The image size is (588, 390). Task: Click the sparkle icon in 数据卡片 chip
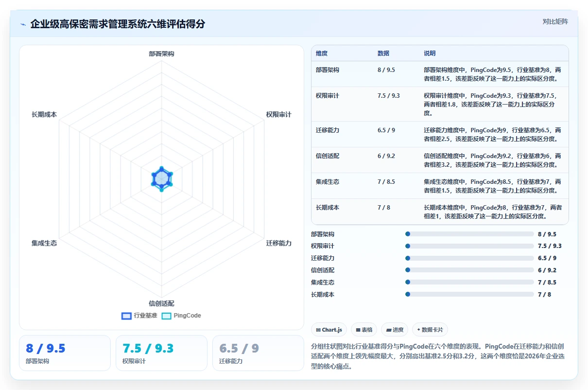click(x=418, y=330)
